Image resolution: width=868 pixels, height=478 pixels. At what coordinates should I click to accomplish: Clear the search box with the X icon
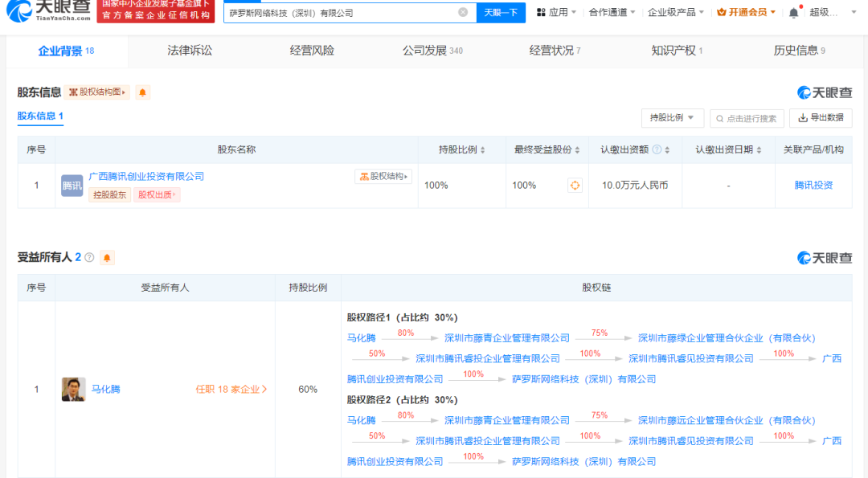(x=463, y=13)
